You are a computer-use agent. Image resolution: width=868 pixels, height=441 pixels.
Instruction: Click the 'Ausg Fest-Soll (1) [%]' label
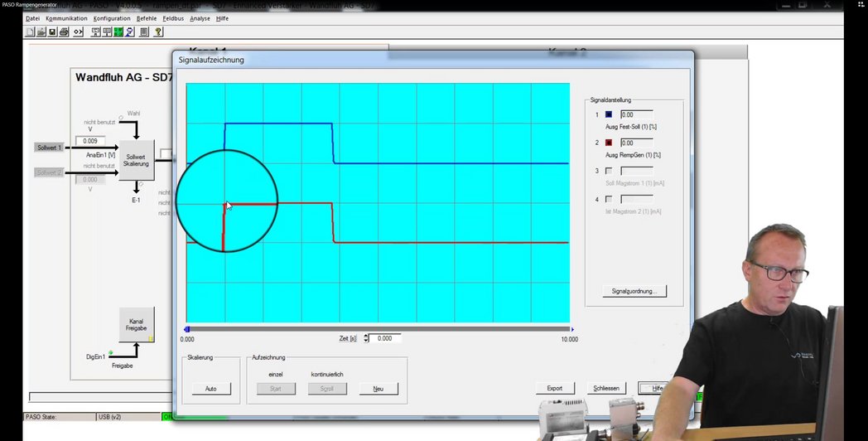pos(631,127)
